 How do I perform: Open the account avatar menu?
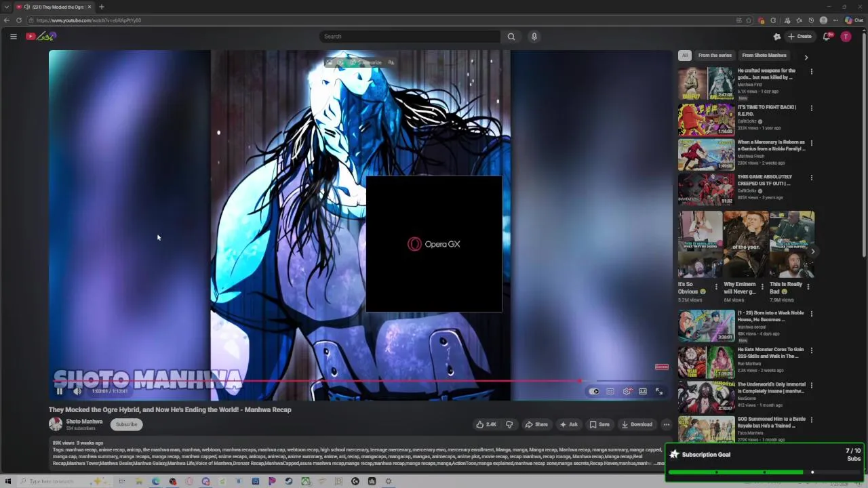pyautogui.click(x=846, y=37)
